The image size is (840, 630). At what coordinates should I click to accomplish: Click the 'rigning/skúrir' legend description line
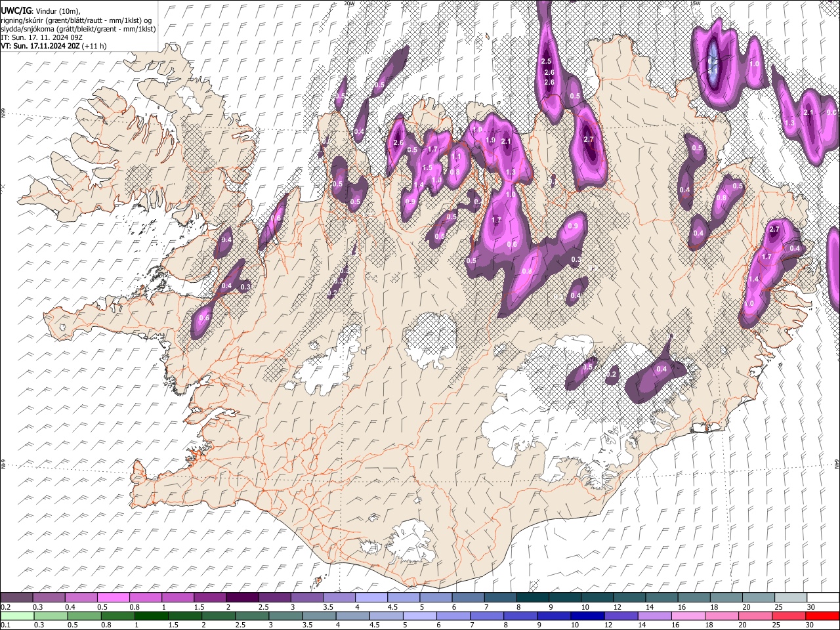[x=76, y=20]
